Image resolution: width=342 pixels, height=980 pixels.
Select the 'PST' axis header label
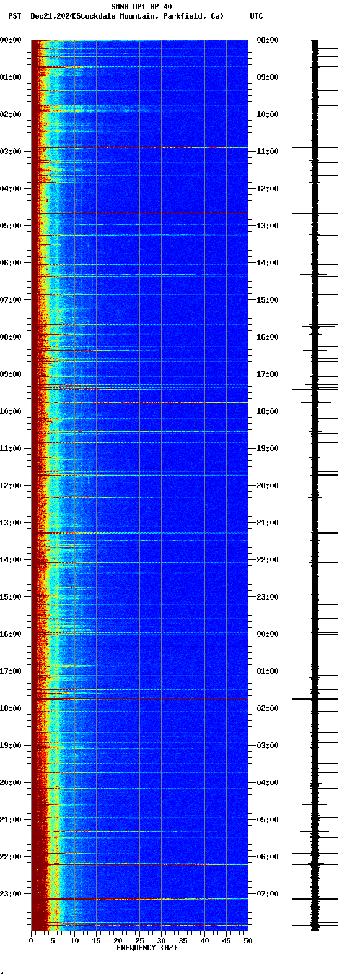coord(14,16)
